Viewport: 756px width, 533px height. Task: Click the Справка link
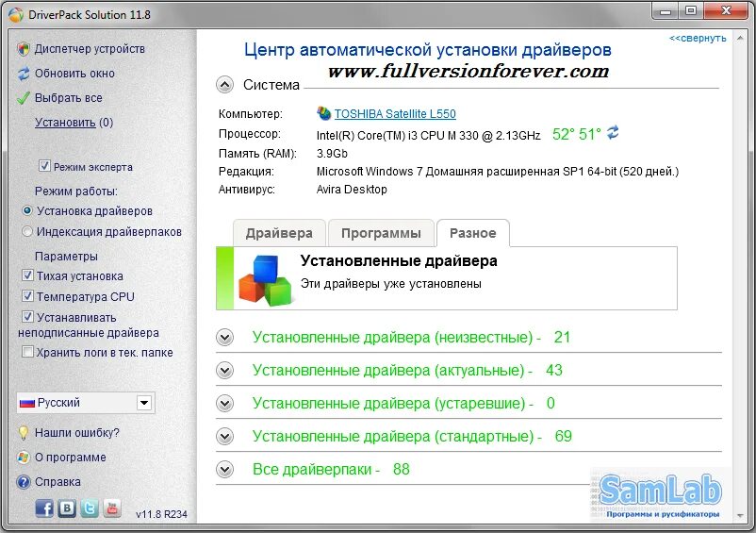[58, 482]
